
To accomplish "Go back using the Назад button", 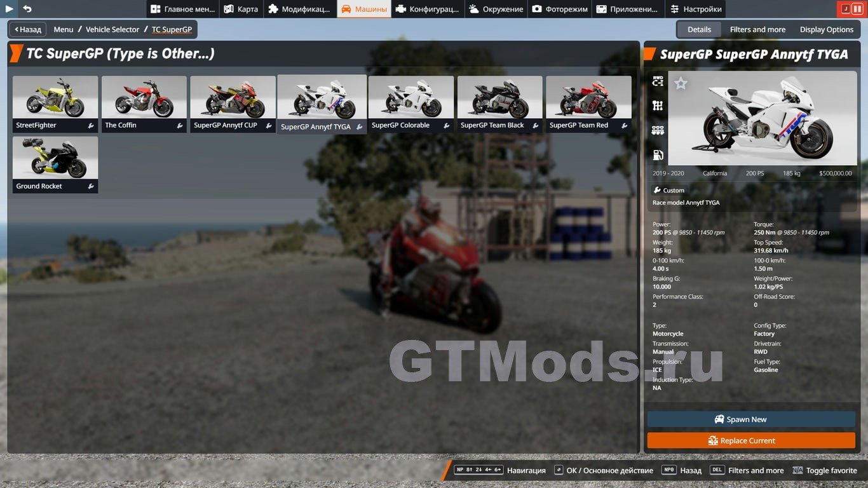I will (x=28, y=29).
